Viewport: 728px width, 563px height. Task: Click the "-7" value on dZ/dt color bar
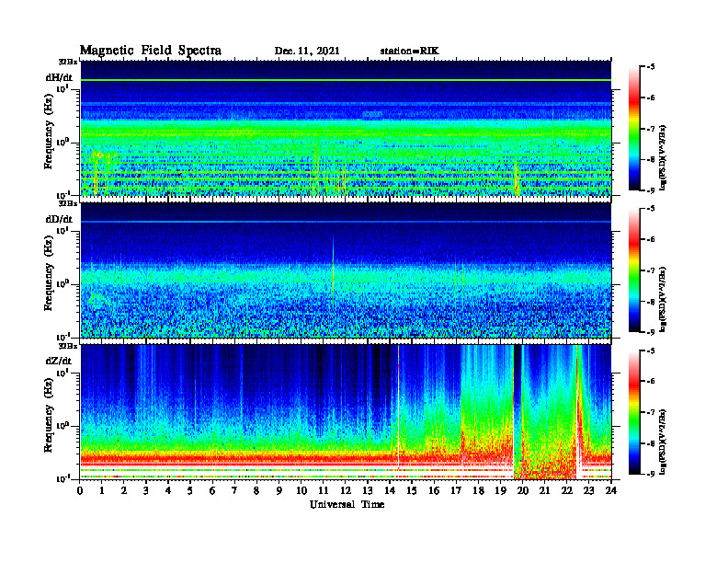point(651,412)
